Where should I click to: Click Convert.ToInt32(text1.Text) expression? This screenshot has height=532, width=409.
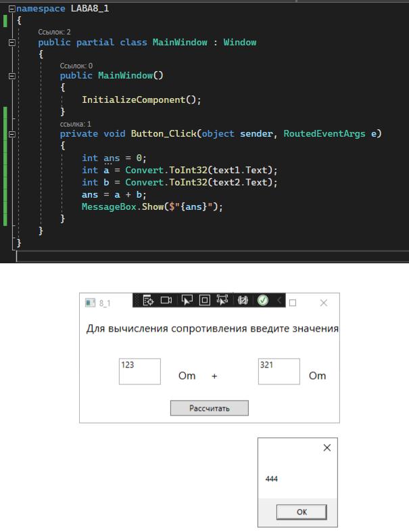tap(198, 170)
